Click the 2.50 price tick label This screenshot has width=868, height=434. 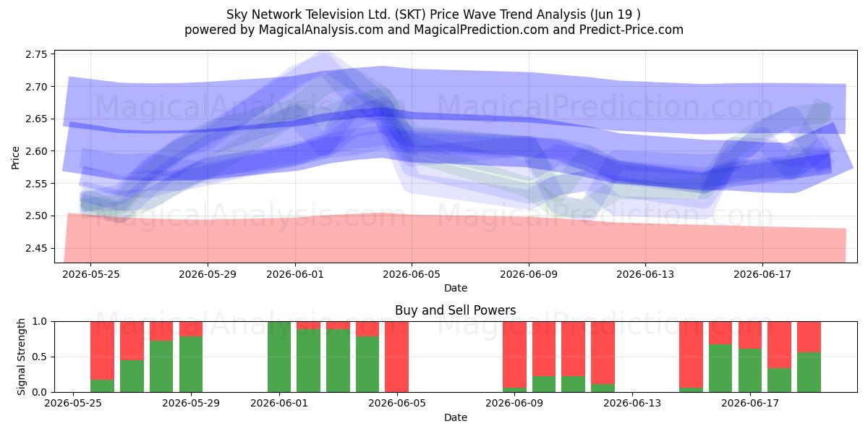[36, 216]
